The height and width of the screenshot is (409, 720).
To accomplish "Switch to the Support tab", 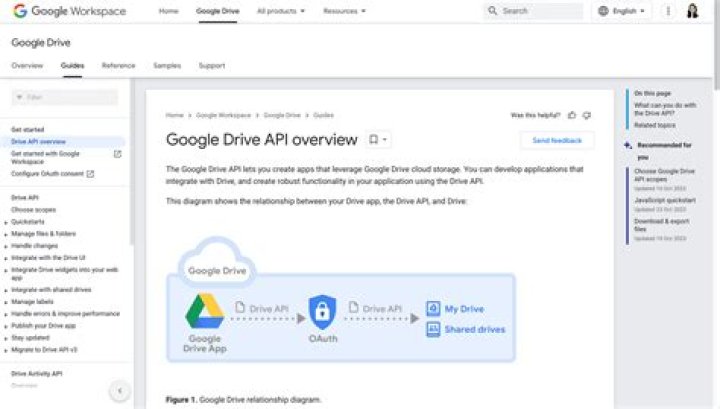I will 212,66.
